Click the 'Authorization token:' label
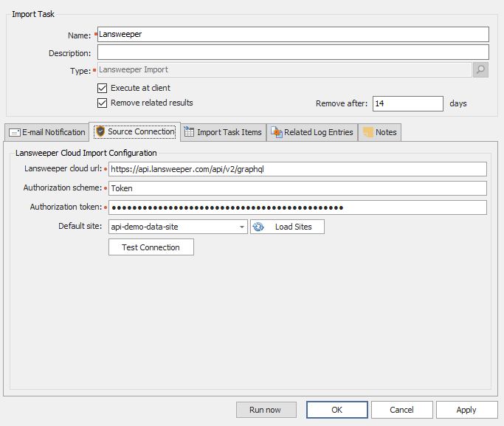The image size is (504, 426). tap(66, 207)
